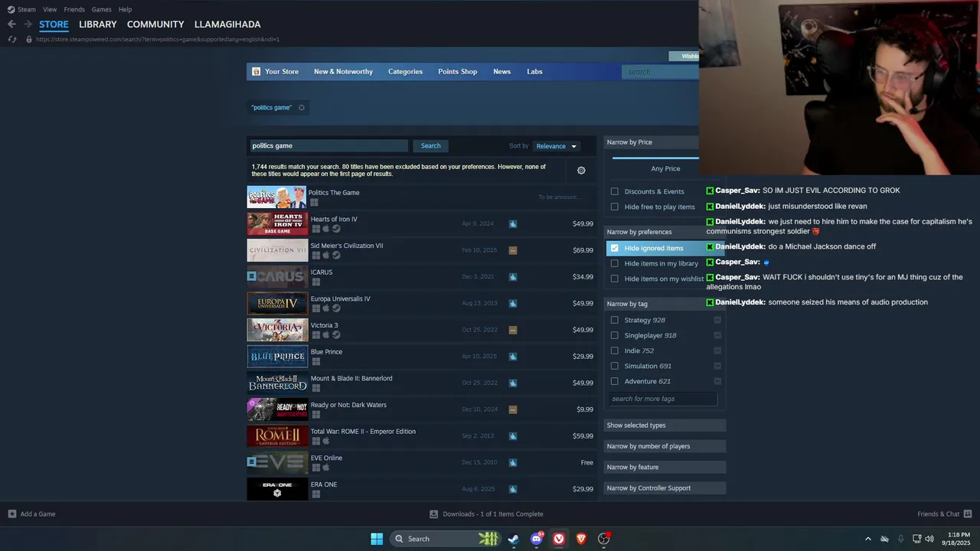Remove the "politics game" search tag
The height and width of the screenshot is (551, 980).
[302, 108]
